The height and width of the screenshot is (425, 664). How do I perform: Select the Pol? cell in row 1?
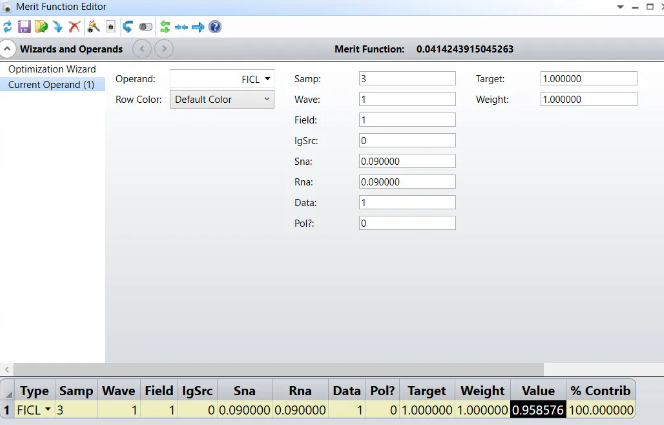click(382, 410)
